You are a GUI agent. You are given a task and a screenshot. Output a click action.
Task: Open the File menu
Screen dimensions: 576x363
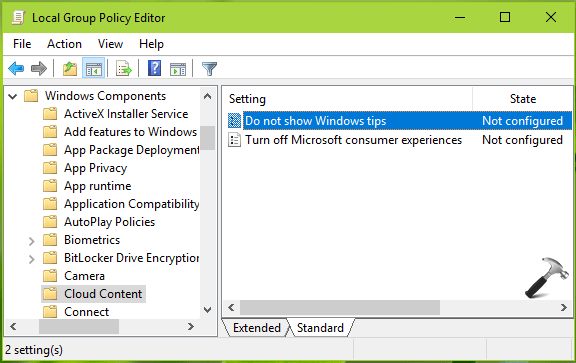coord(22,44)
